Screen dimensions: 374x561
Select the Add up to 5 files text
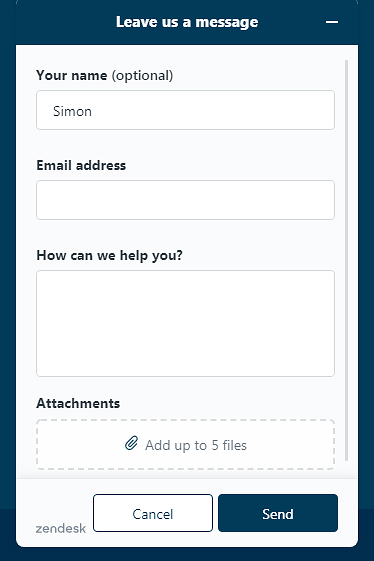[x=196, y=445]
